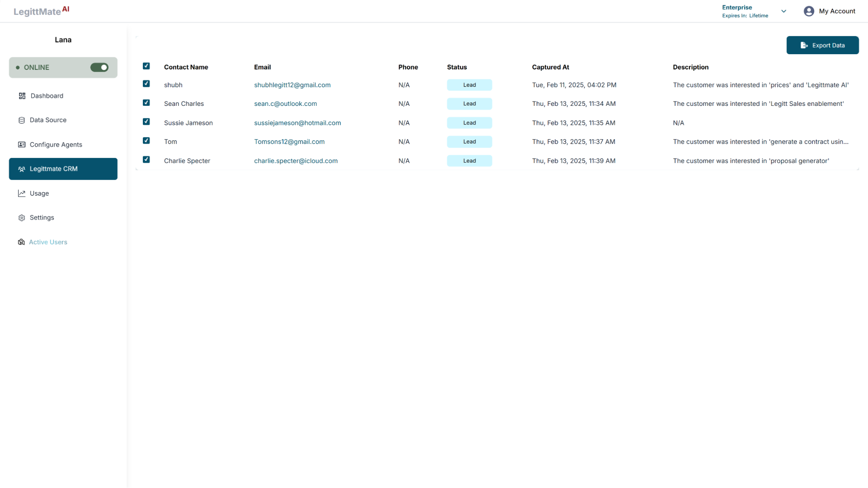Click the Usage chart icon
The width and height of the screenshot is (868, 488).
click(22, 193)
